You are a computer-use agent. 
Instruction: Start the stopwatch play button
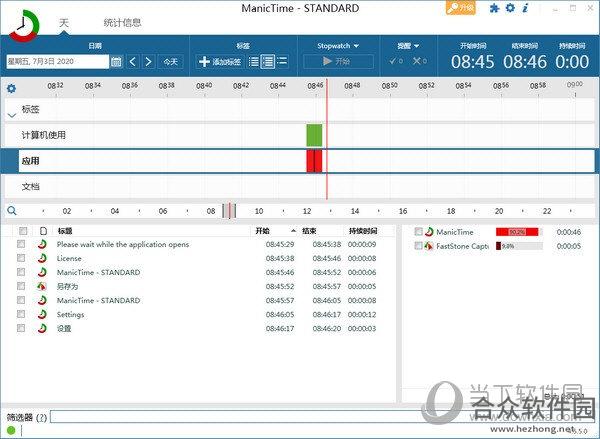[x=338, y=61]
